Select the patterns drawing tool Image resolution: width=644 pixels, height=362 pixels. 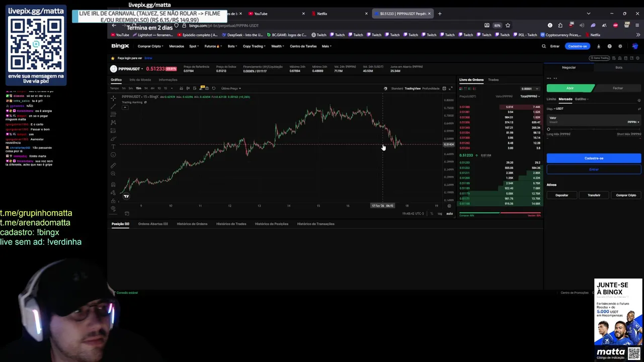pyautogui.click(x=113, y=123)
